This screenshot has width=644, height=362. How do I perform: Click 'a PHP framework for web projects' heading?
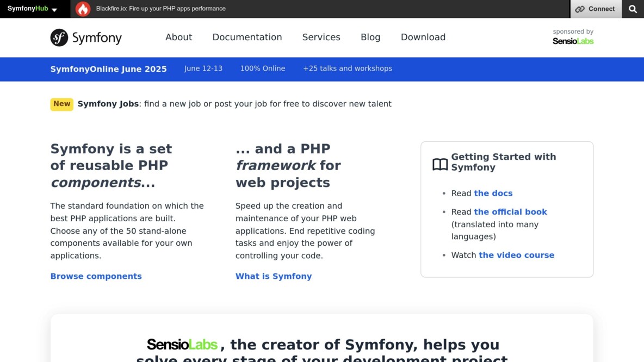(x=288, y=165)
